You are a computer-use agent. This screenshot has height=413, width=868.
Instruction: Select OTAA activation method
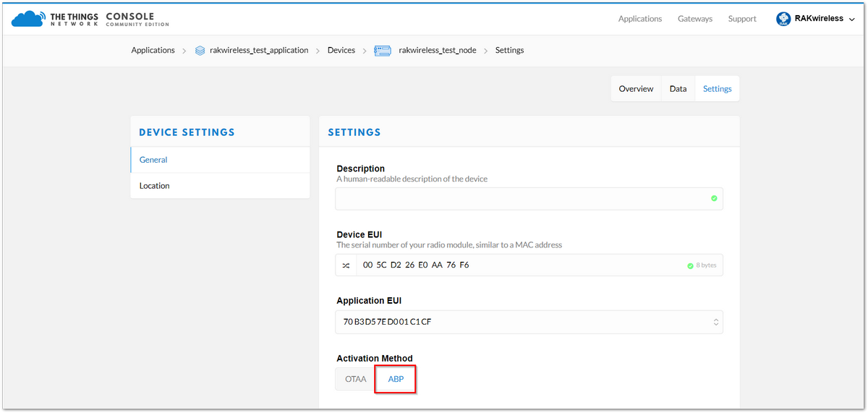pos(355,379)
